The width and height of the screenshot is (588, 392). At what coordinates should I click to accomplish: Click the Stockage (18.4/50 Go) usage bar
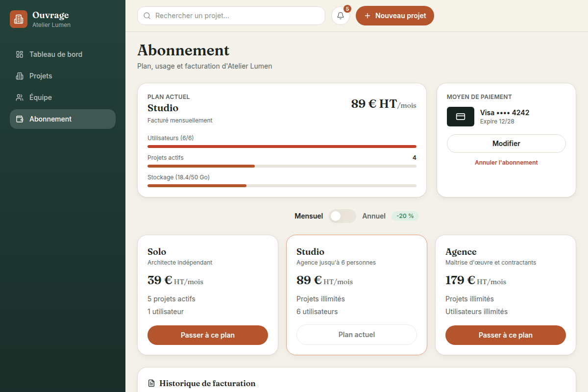(x=282, y=186)
